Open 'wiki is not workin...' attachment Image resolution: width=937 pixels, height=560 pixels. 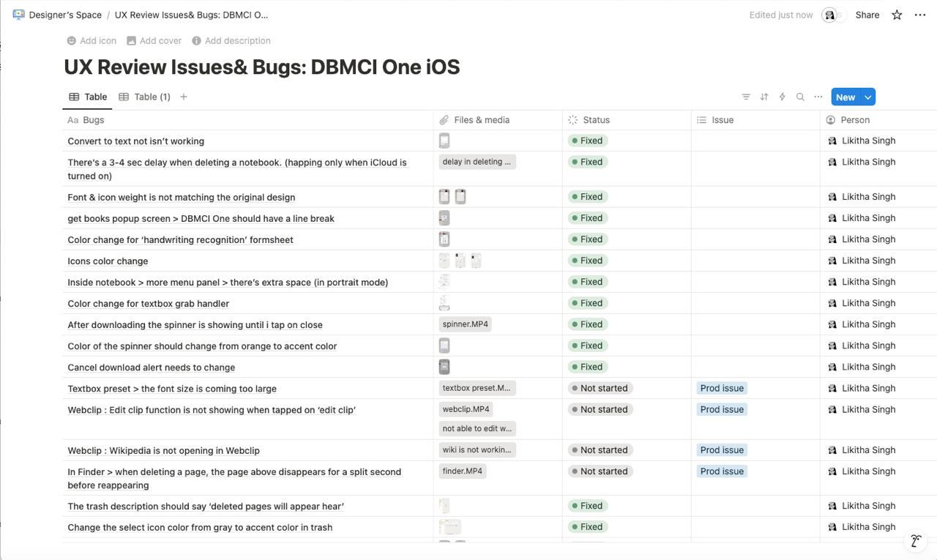pyautogui.click(x=477, y=450)
